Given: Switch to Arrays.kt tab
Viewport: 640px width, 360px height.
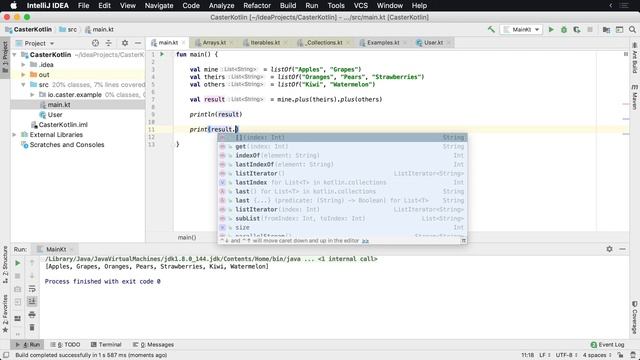Looking at the screenshot, I should (214, 42).
